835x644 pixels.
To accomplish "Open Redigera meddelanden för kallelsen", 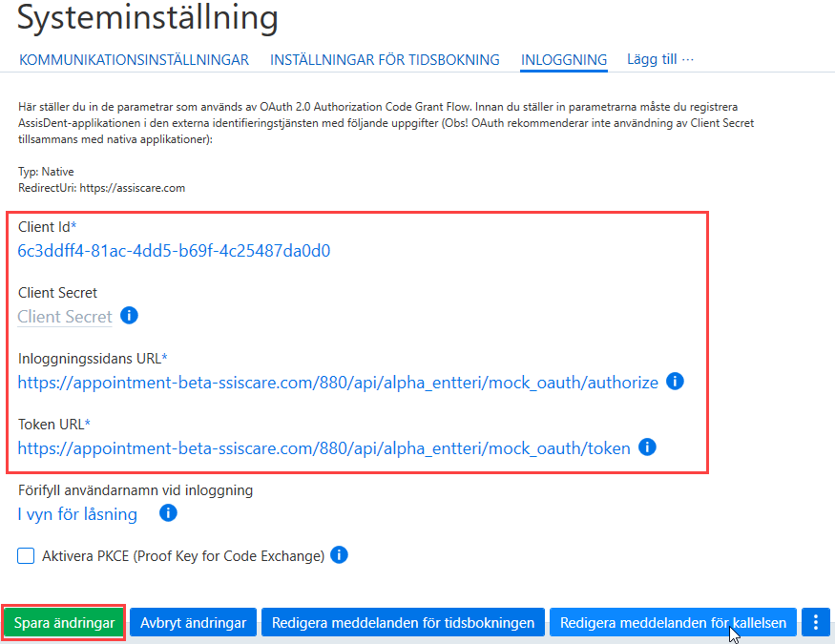I will pos(673,623).
